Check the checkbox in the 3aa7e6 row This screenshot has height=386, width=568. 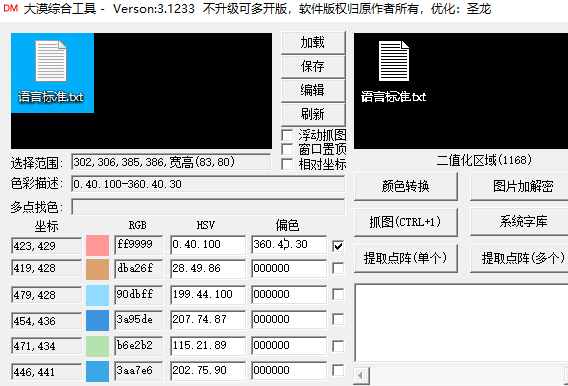[x=338, y=370]
